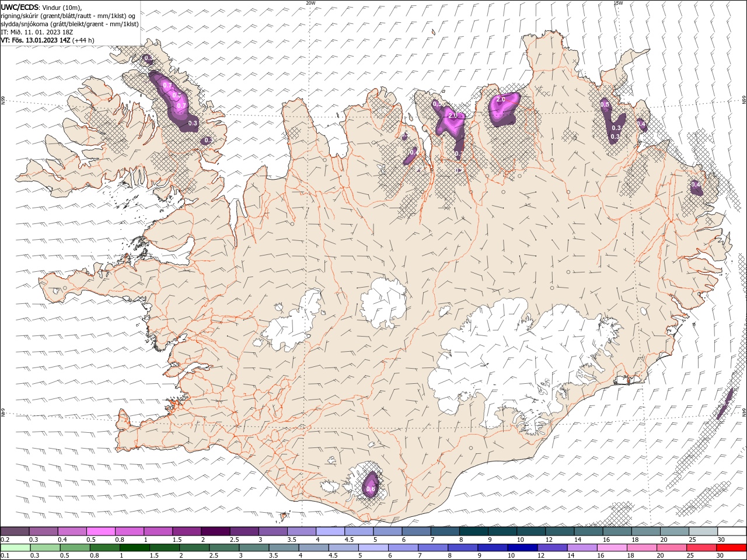Select the bottom-row green swatch labeled 0.5
Image resolution: width=747 pixels, height=560 pixels.
75,548
